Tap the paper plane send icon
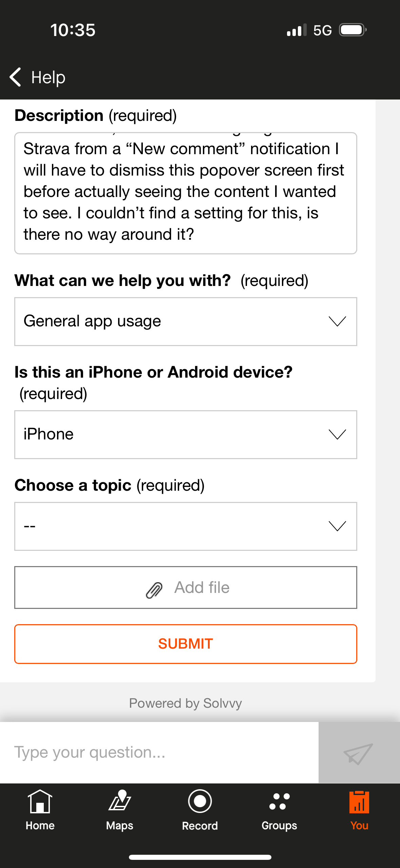Screen dimensions: 400x868 point(358,753)
